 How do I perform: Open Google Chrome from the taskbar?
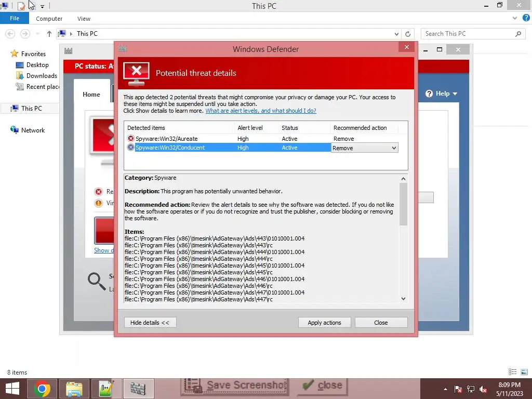[x=42, y=389]
